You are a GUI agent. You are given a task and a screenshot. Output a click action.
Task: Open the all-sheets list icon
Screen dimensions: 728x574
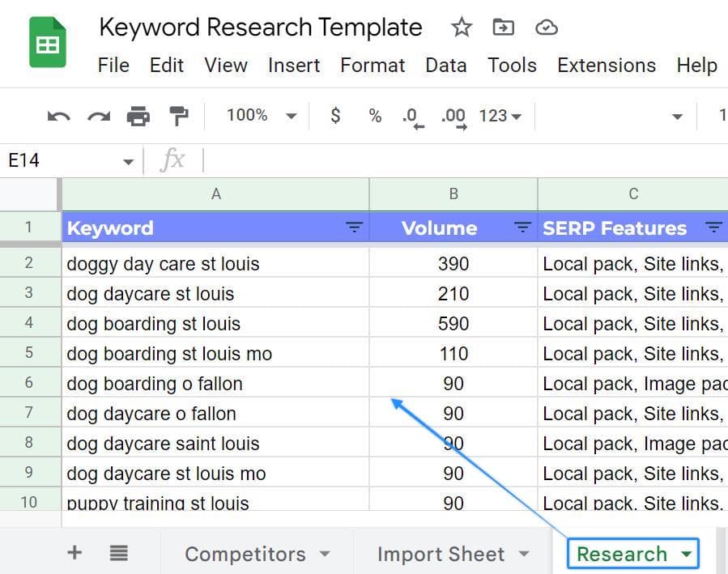(x=118, y=554)
